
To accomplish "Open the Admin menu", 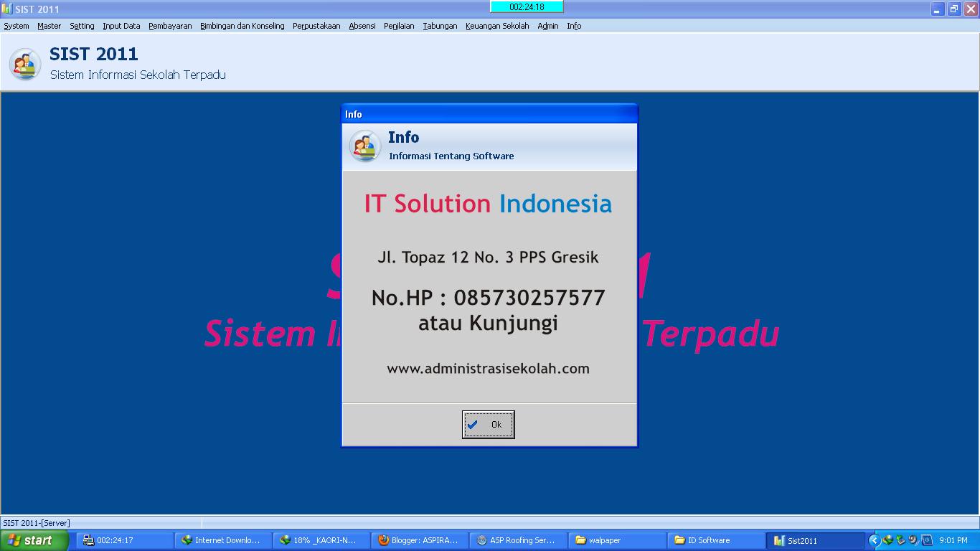I will pos(548,26).
